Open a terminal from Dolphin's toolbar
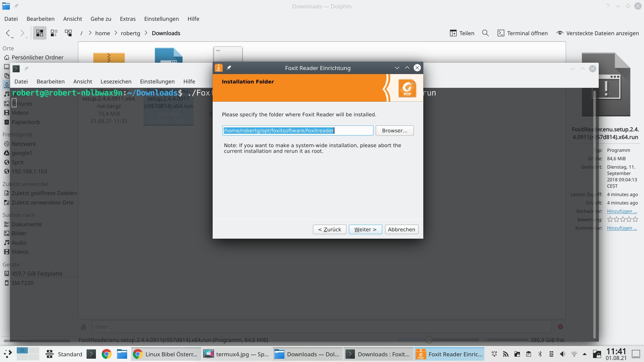644x362 pixels. pyautogui.click(x=522, y=33)
